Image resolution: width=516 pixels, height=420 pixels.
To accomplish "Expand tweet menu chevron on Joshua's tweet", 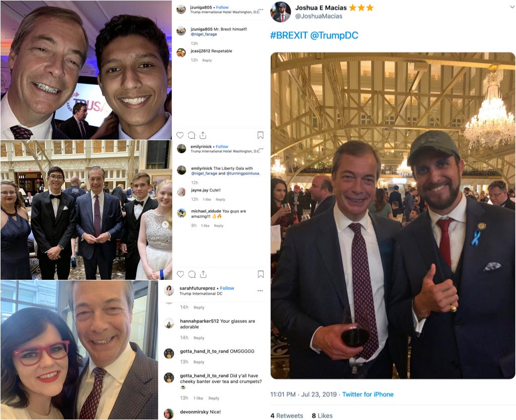I will pyautogui.click(x=512, y=7).
